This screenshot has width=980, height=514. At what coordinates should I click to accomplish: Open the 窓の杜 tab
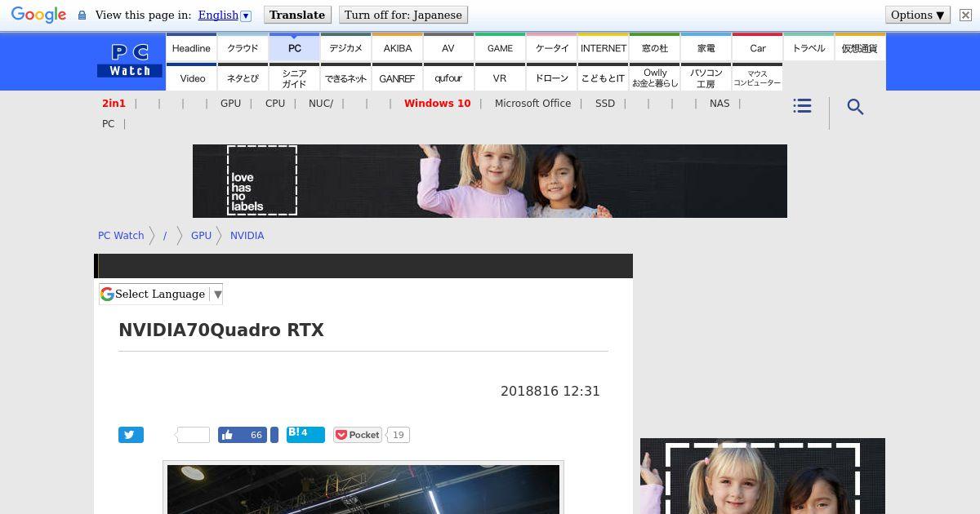(x=654, y=47)
